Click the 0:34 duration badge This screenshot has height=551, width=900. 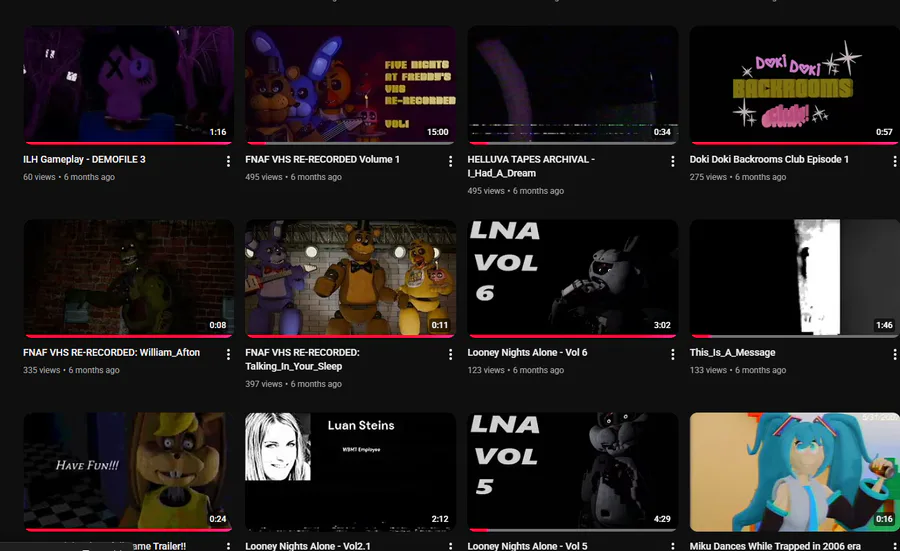tap(662, 132)
